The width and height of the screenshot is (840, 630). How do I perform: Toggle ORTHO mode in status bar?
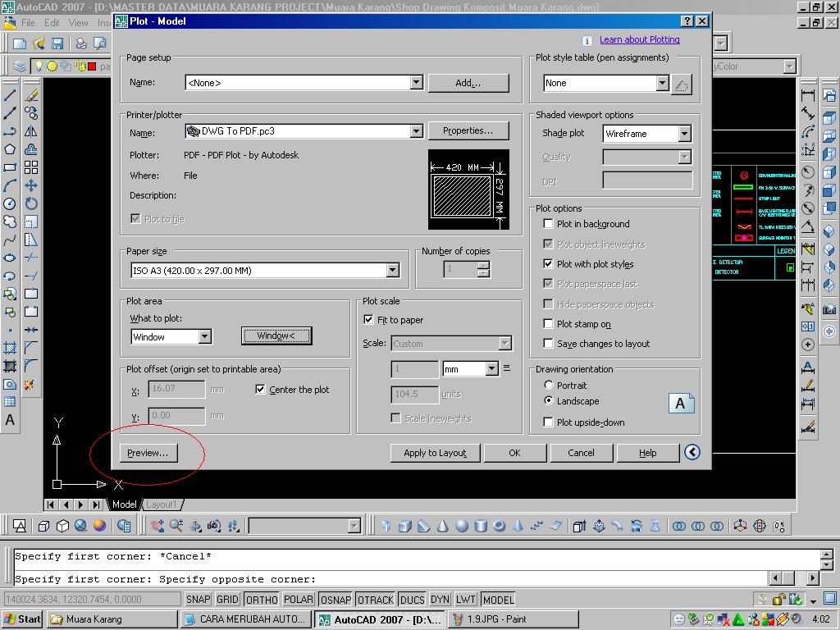tap(262, 600)
